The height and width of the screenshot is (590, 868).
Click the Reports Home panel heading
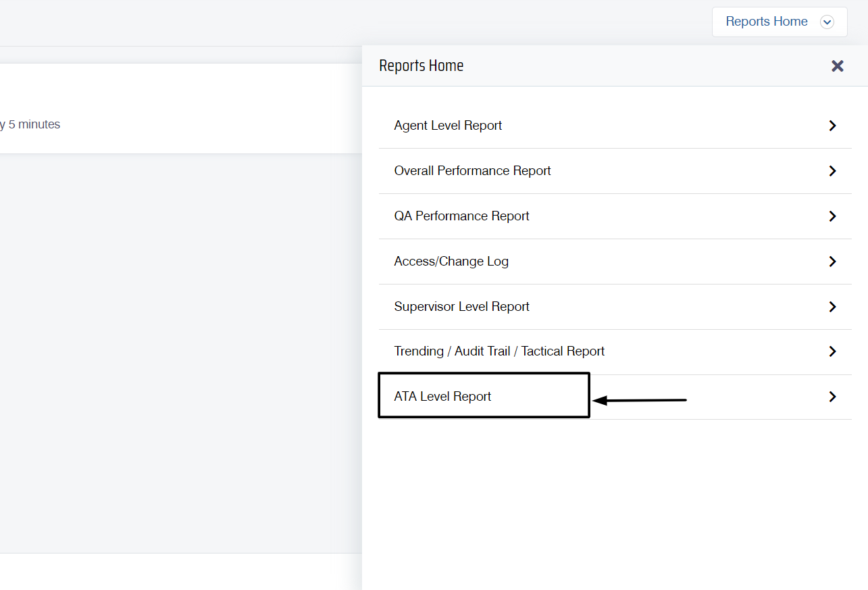422,66
